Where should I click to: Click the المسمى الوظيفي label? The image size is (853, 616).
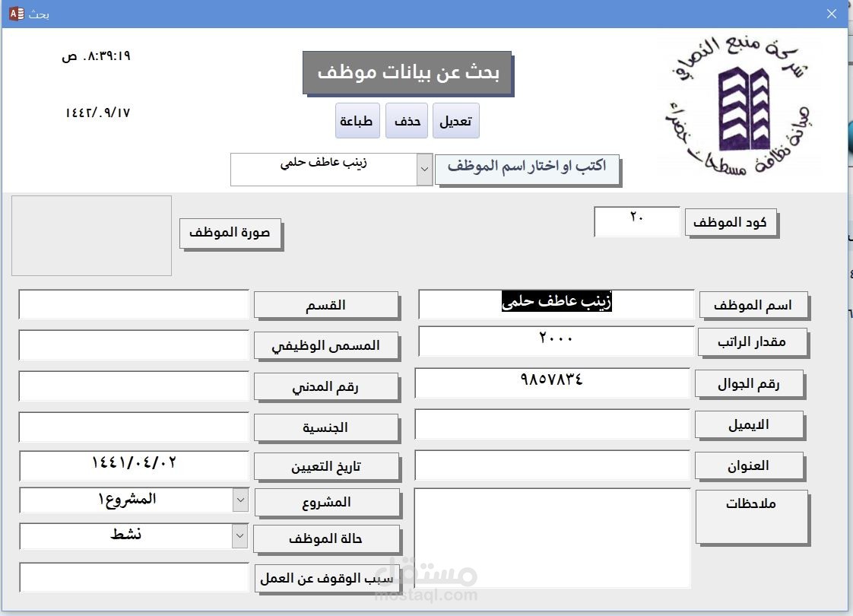[326, 345]
